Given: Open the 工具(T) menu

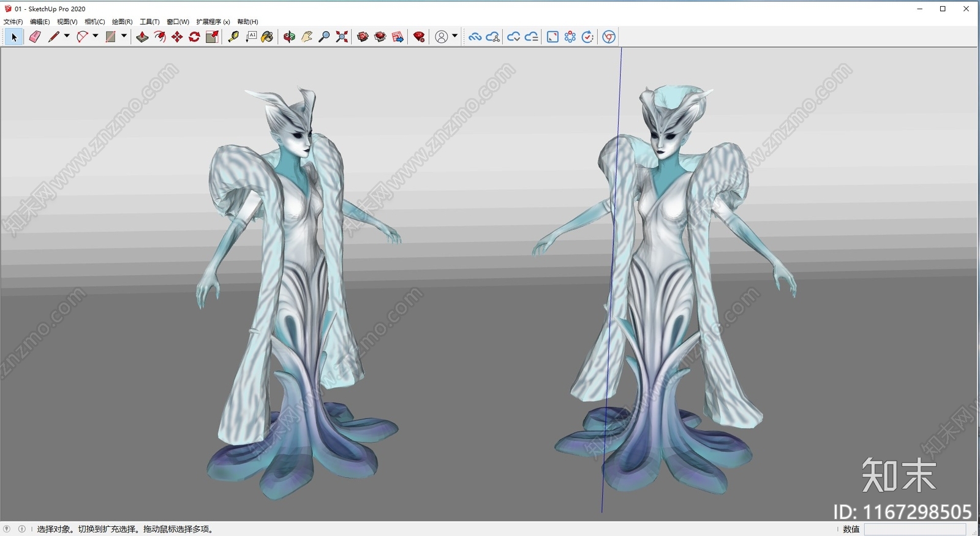Looking at the screenshot, I should (149, 21).
